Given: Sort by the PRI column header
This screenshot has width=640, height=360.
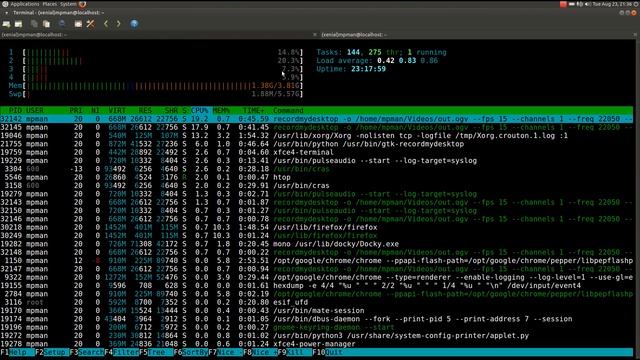Looking at the screenshot, I should point(76,111).
